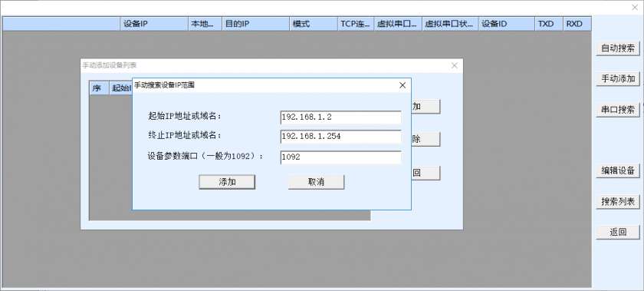Select the 设备ID column header
Image resolution: width=644 pixels, height=291 pixels.
coord(507,24)
